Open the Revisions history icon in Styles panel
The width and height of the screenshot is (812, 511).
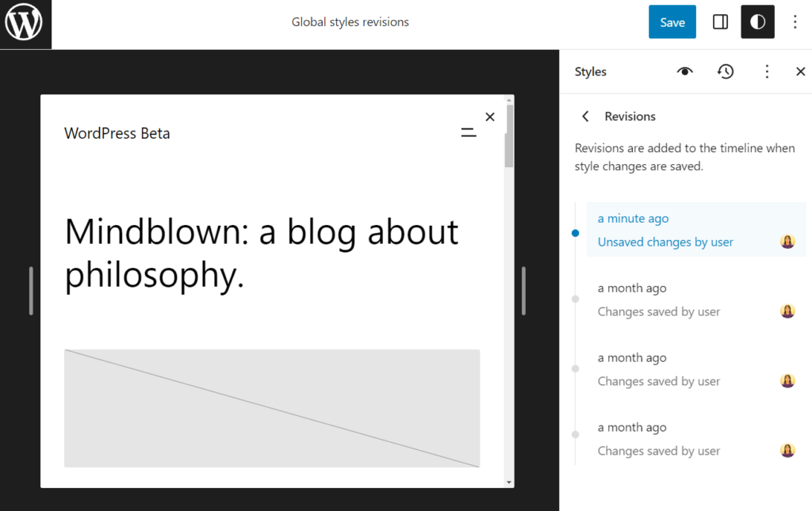tap(725, 71)
